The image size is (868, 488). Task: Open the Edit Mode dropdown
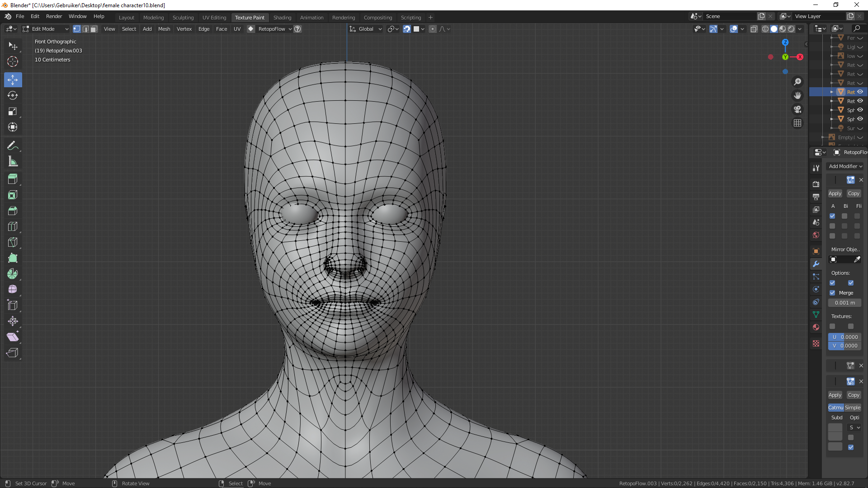click(45, 29)
